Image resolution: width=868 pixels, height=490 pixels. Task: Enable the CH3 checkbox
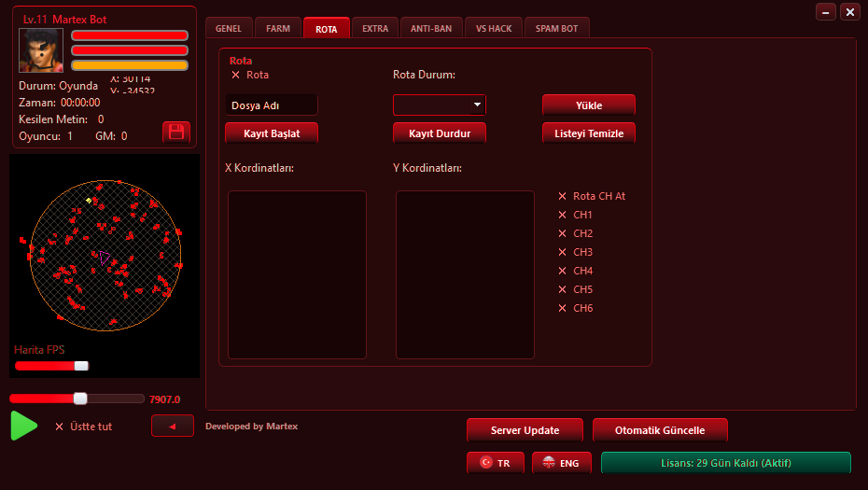tap(563, 252)
